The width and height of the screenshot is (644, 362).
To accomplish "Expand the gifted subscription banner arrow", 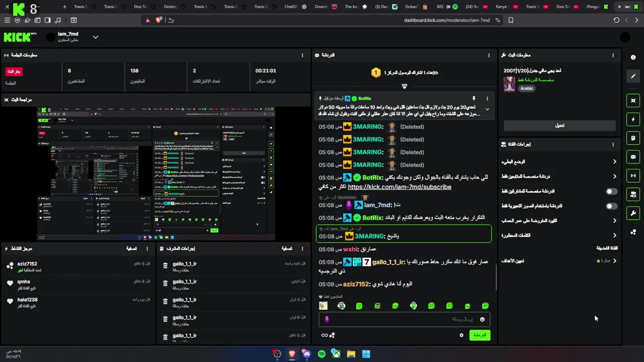I will (x=404, y=86).
